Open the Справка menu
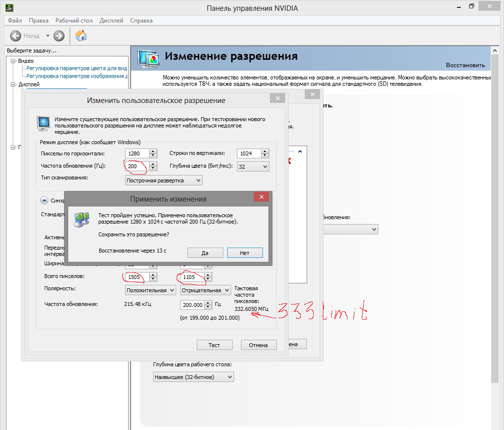Image resolution: width=504 pixels, height=430 pixels. pos(141,21)
